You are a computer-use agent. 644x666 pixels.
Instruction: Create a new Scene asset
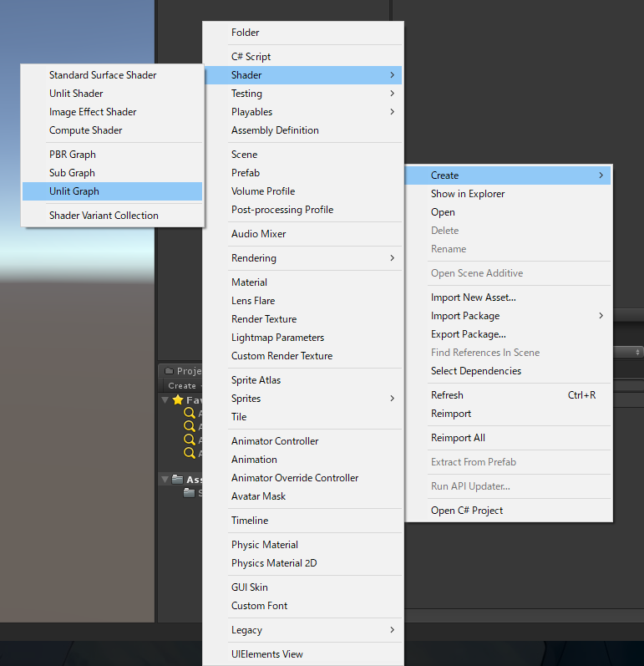[303, 155]
